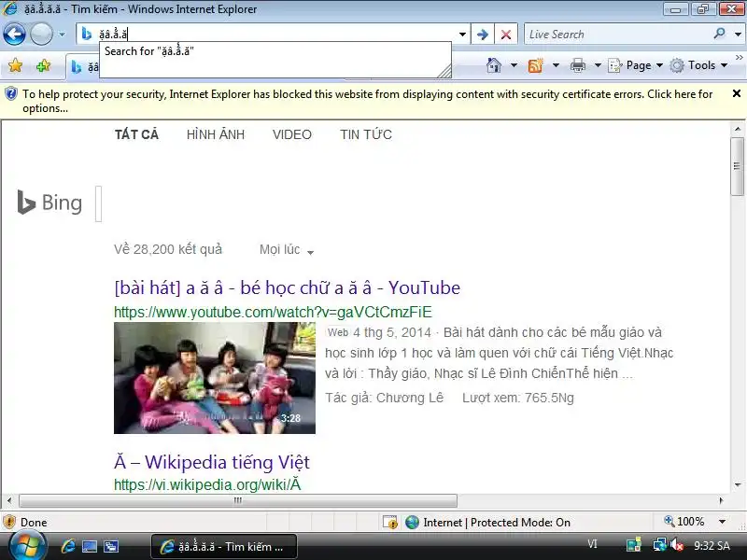Click the Bing icon in address bar

(87, 34)
